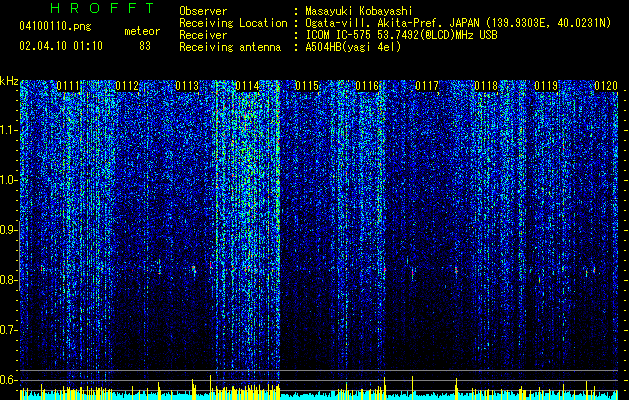Click the Observer label
This screenshot has height=400, width=629.
203,11
